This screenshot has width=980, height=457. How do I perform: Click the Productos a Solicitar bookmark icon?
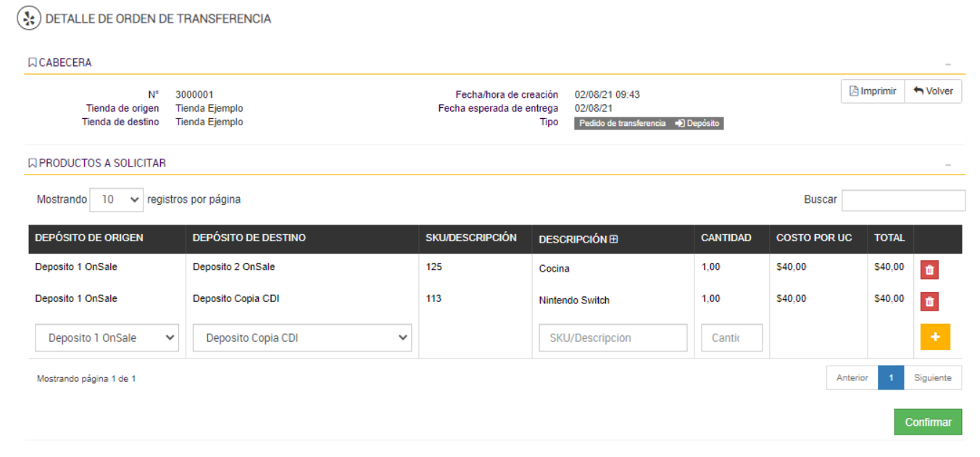[x=32, y=164]
